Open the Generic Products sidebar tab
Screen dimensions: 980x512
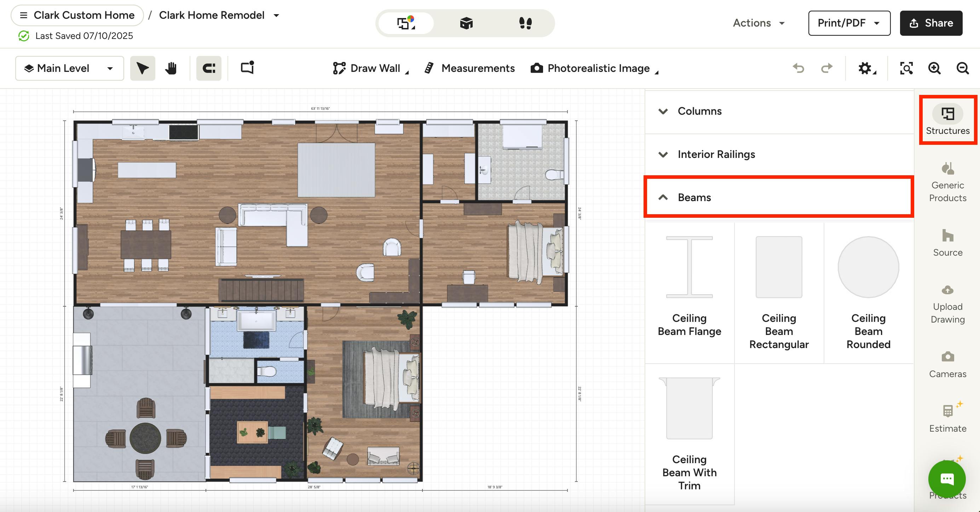click(x=948, y=182)
